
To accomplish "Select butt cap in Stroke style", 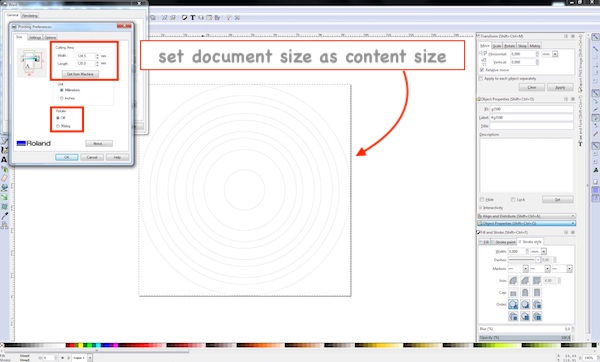I will (x=513, y=293).
